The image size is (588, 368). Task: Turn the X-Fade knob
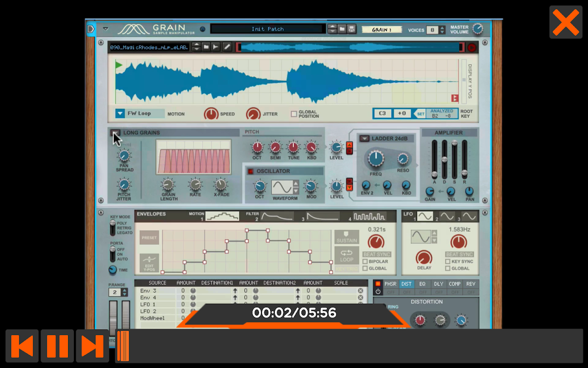tap(221, 184)
